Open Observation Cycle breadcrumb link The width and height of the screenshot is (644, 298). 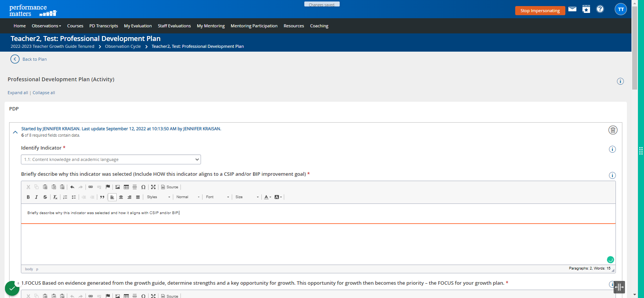click(123, 46)
